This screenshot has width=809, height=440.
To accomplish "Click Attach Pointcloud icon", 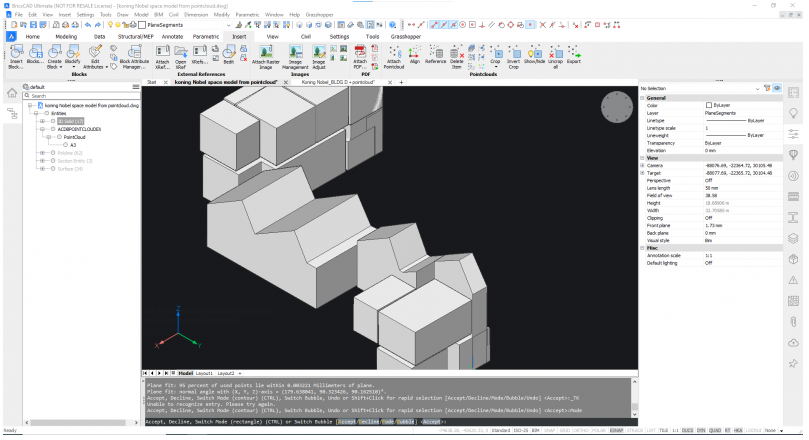I will (394, 56).
